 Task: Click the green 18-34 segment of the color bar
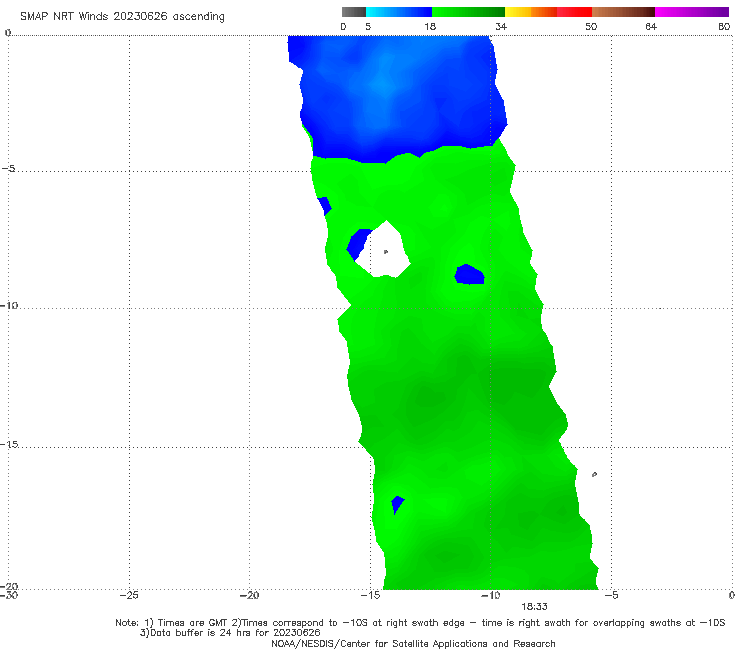click(468, 12)
